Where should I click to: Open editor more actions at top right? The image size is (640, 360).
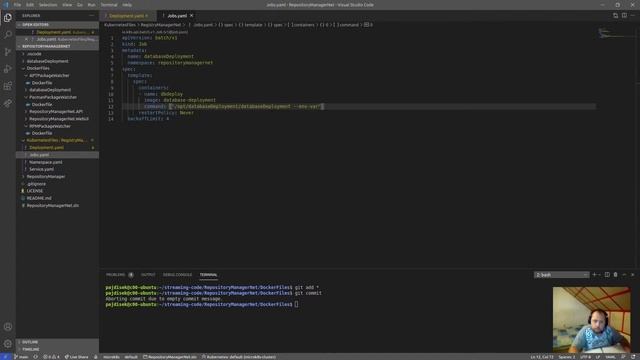coord(633,16)
